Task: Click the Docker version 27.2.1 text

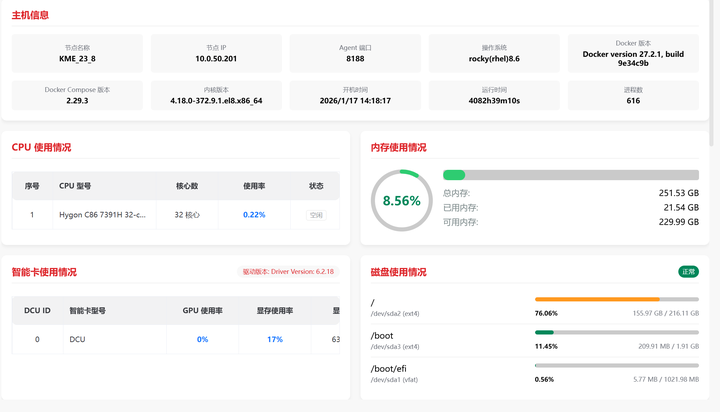Action: (x=633, y=59)
